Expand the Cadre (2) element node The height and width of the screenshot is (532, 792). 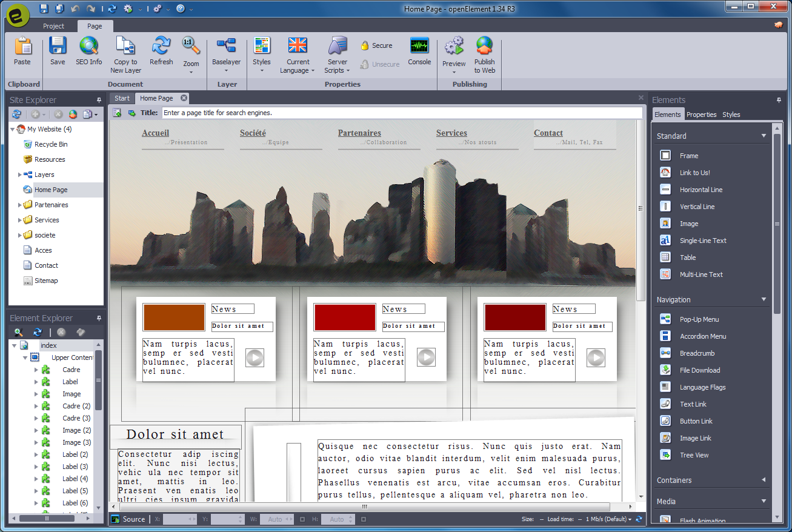[36, 406]
